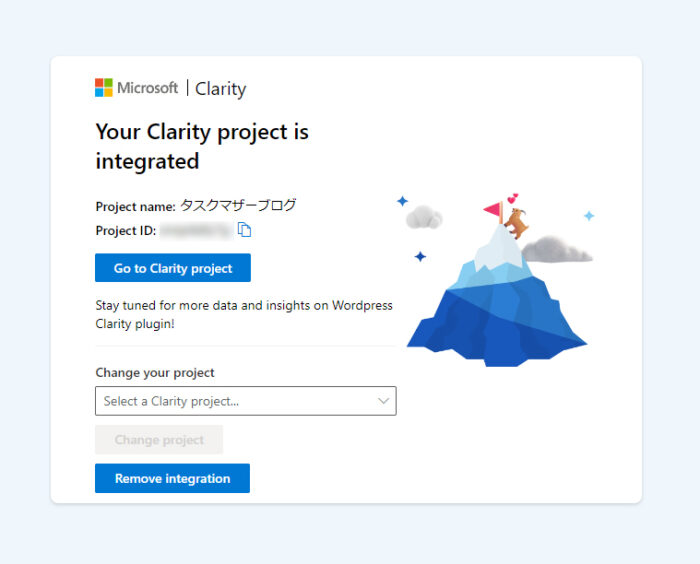Image resolution: width=700 pixels, height=564 pixels.
Task: Click the Clarity wordmark in the header
Action: (221, 89)
